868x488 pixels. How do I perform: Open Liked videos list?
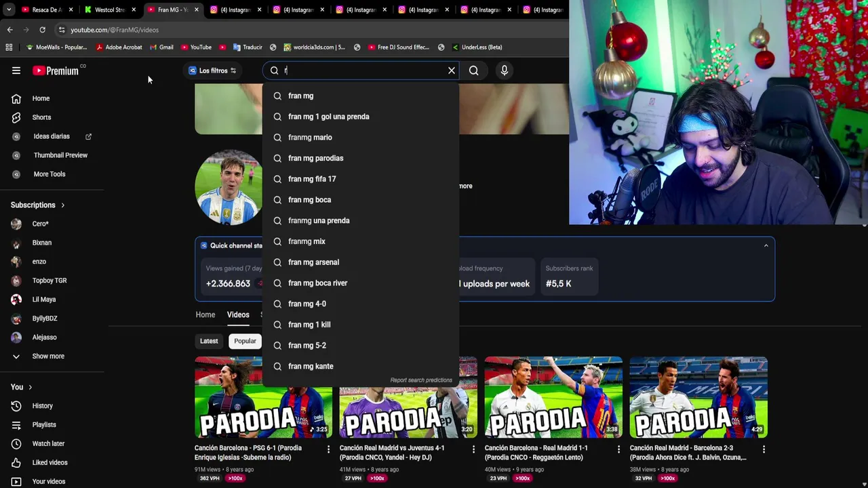[x=50, y=463]
